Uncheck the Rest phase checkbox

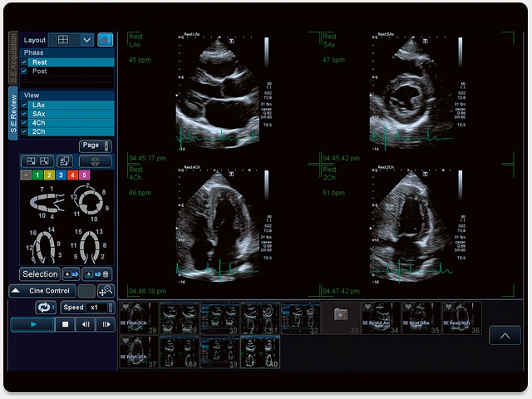(x=25, y=62)
